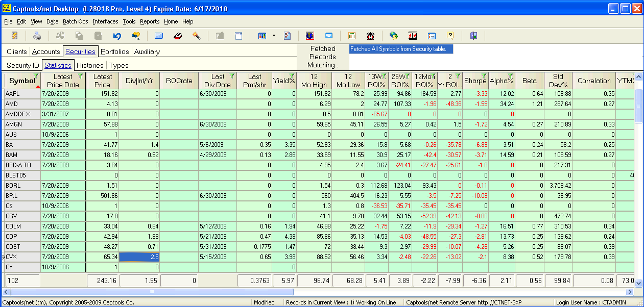Select the magic wand toolbar icon
Viewport: 644px width, 307px height.
pyautogui.click(x=197, y=36)
